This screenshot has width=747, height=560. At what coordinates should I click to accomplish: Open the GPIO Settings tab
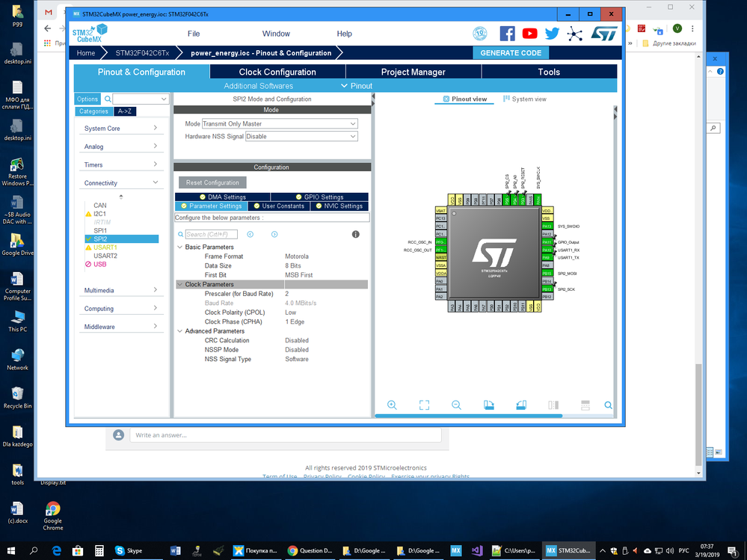tap(320, 197)
